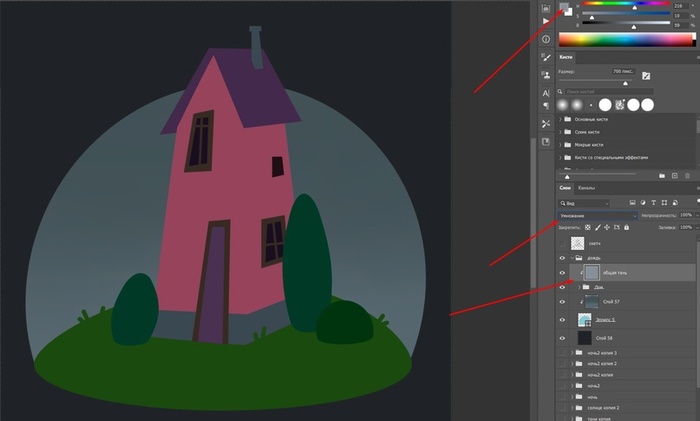
Task: Lock transparent pixels icon
Action: coord(588,227)
